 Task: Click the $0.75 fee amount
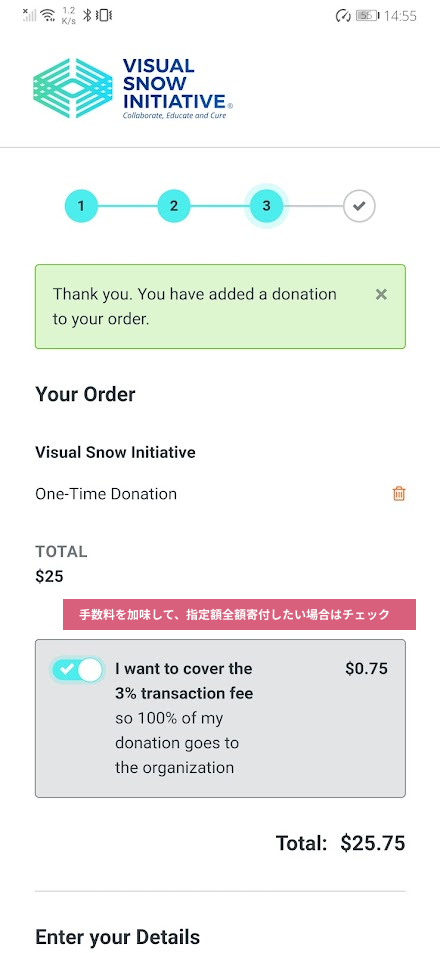pos(366,669)
